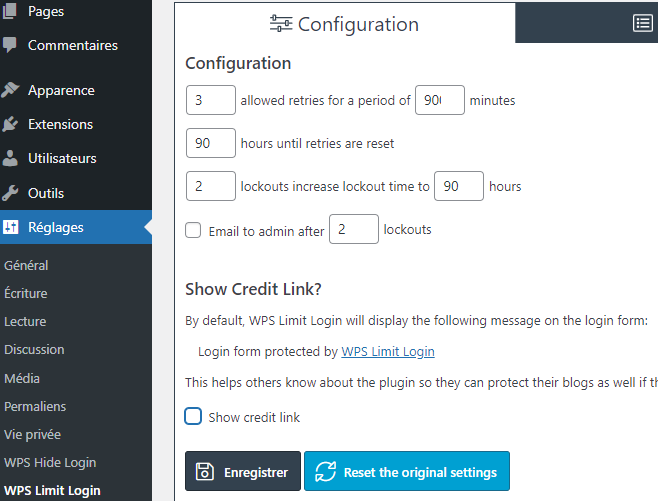Focus the hours until retries reset field

[x=210, y=143]
